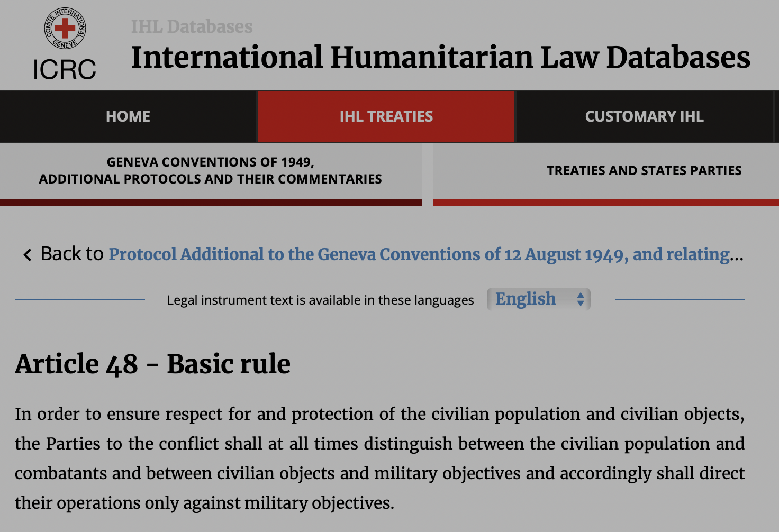The width and height of the screenshot is (779, 532).
Task: Open the HOME menu item
Action: pos(128,116)
